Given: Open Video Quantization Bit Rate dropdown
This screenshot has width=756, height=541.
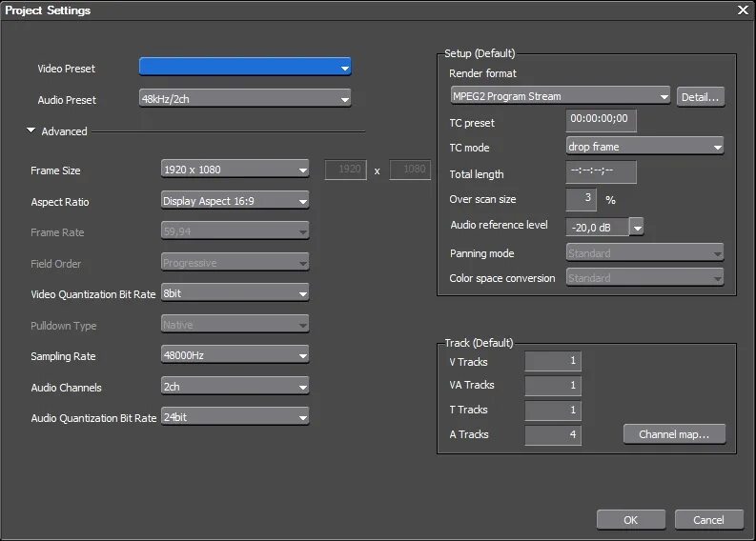Looking at the screenshot, I should click(235, 293).
